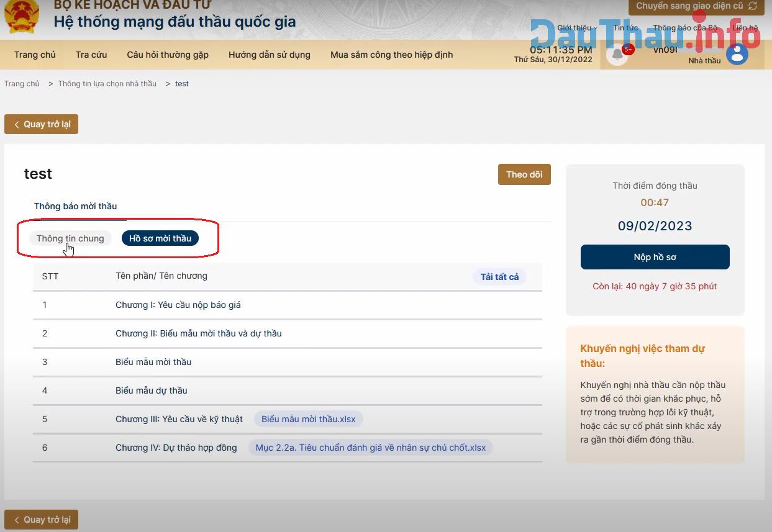Screen dimensions: 772x532
Task: Switch to the Thông báo mời thầu tab
Action: [x=76, y=205]
